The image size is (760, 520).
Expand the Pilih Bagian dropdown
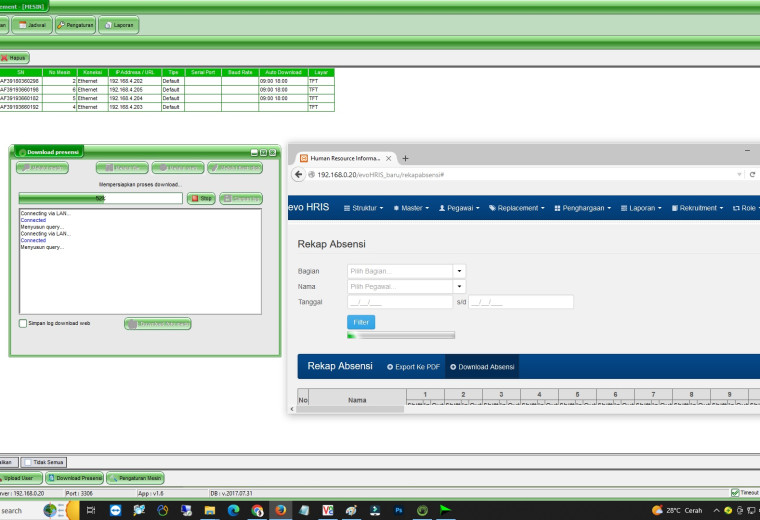click(459, 271)
